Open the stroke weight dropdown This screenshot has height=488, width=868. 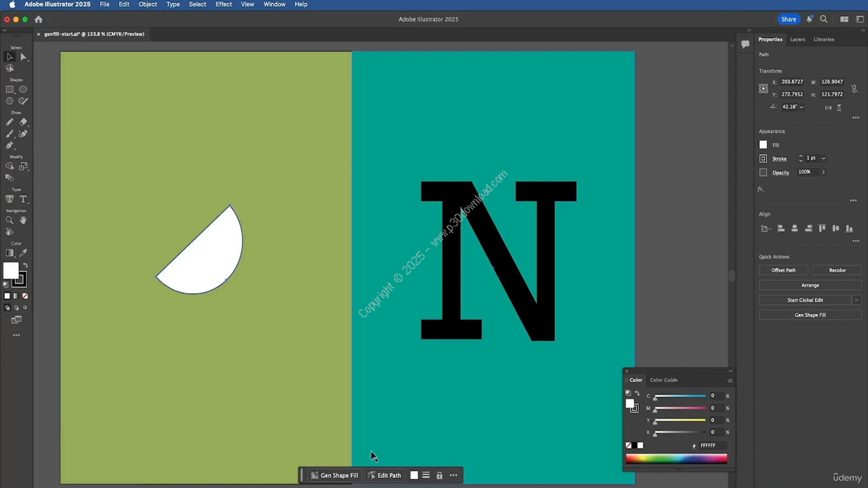coord(823,159)
